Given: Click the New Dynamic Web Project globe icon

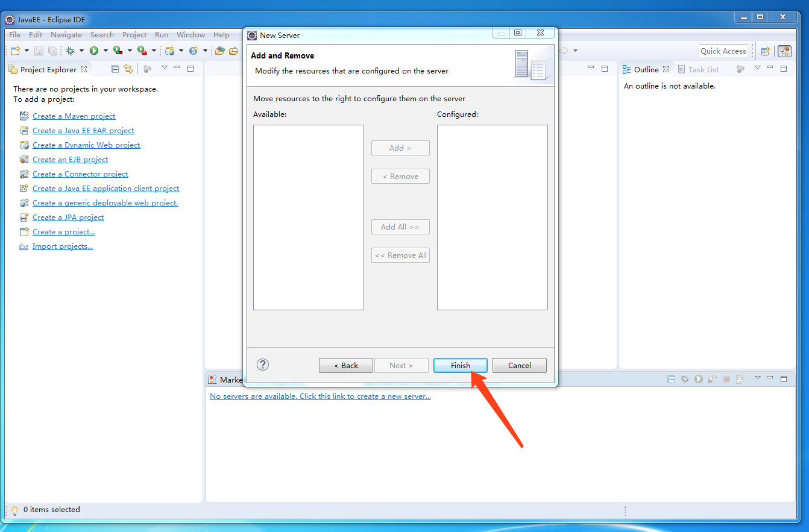Looking at the screenshot, I should click(x=170, y=51).
